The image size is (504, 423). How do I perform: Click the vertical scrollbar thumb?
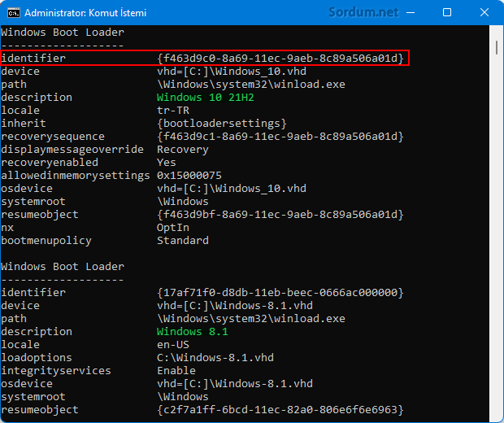pyautogui.click(x=497, y=48)
